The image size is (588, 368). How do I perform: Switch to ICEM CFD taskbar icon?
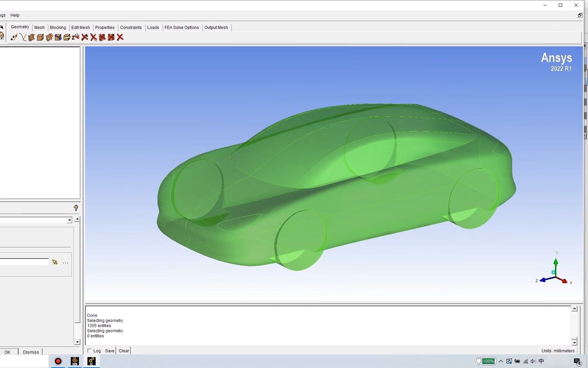pos(91,361)
